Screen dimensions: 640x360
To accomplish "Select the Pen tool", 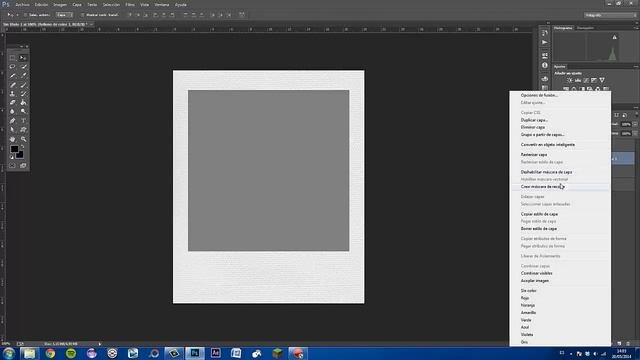I will tap(12, 121).
